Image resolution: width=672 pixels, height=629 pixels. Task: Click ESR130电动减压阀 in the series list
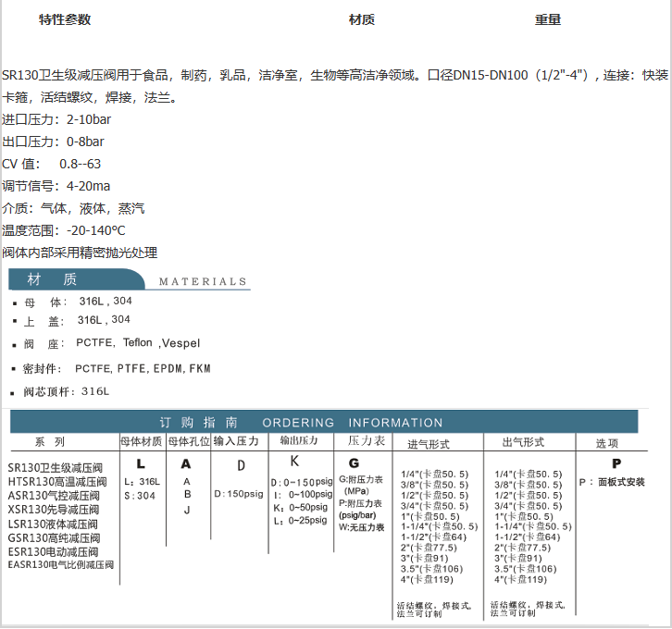[53, 552]
